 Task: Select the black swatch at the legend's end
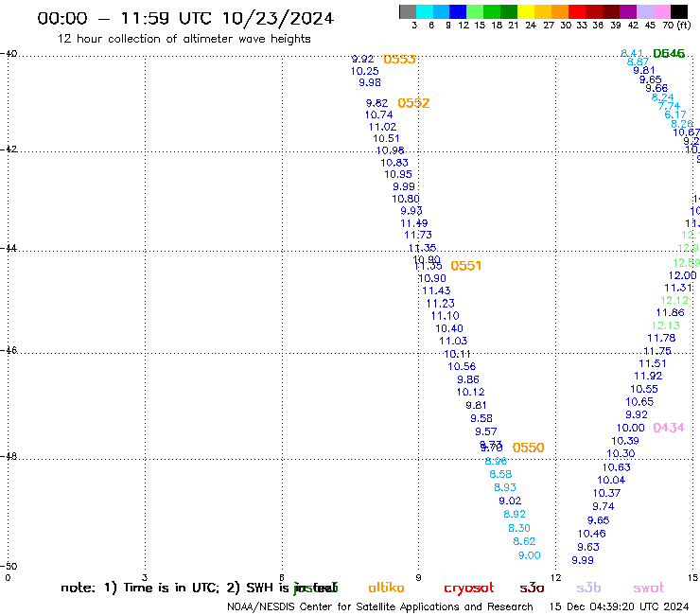click(x=678, y=11)
